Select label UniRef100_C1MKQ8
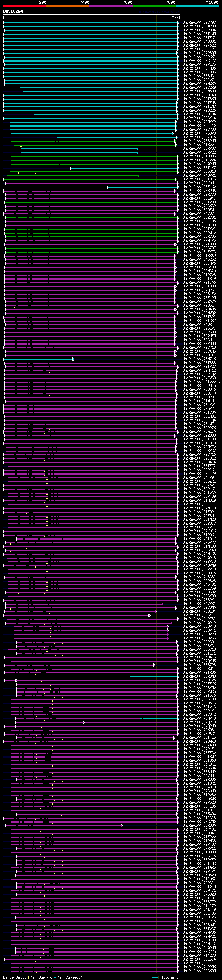Screen dimensions: 222x980 (199, 546)
